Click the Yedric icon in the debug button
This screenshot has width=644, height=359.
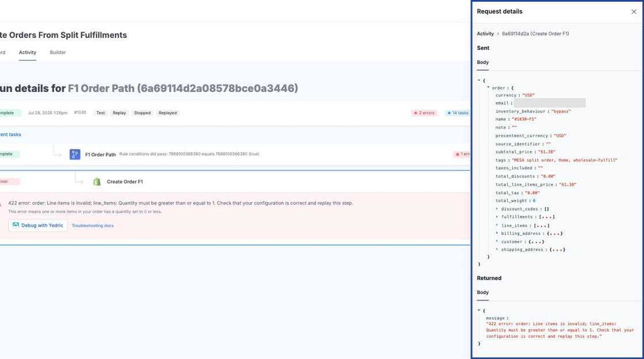[16, 225]
